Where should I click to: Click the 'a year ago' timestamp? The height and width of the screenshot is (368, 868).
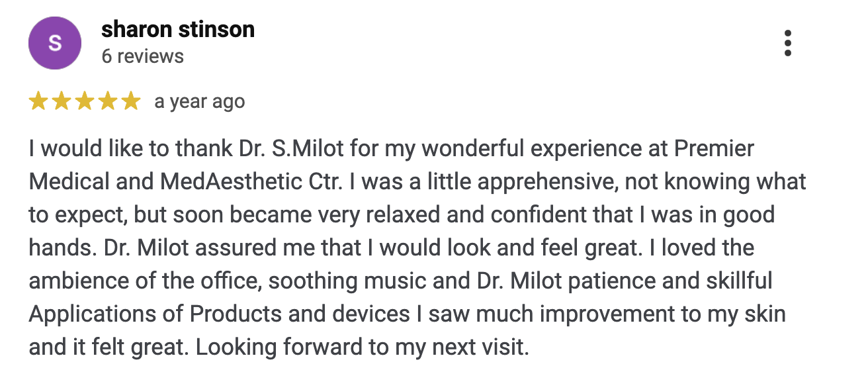pos(200,102)
